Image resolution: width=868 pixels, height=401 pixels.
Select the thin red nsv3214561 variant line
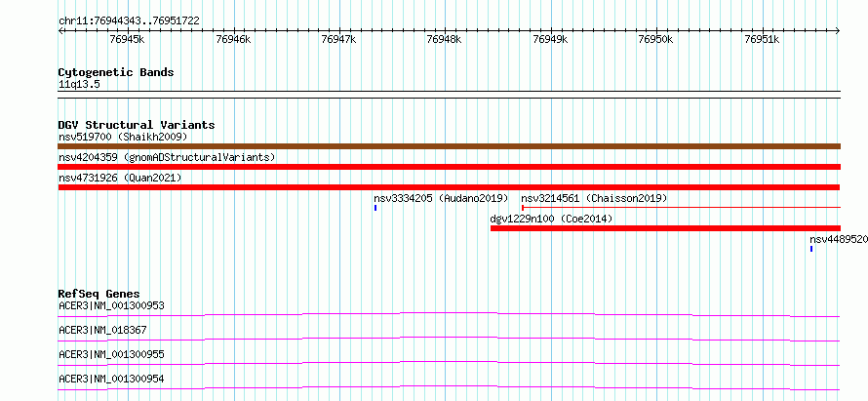click(x=681, y=208)
